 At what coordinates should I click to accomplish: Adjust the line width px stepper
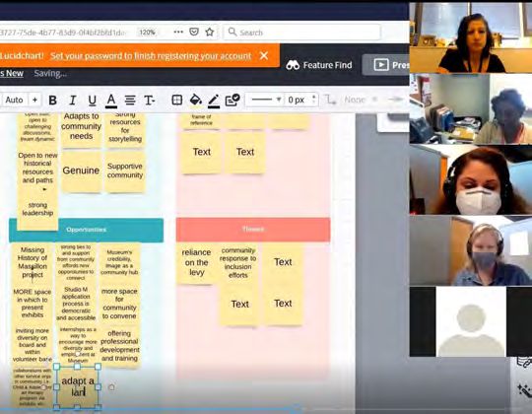pos(314,100)
